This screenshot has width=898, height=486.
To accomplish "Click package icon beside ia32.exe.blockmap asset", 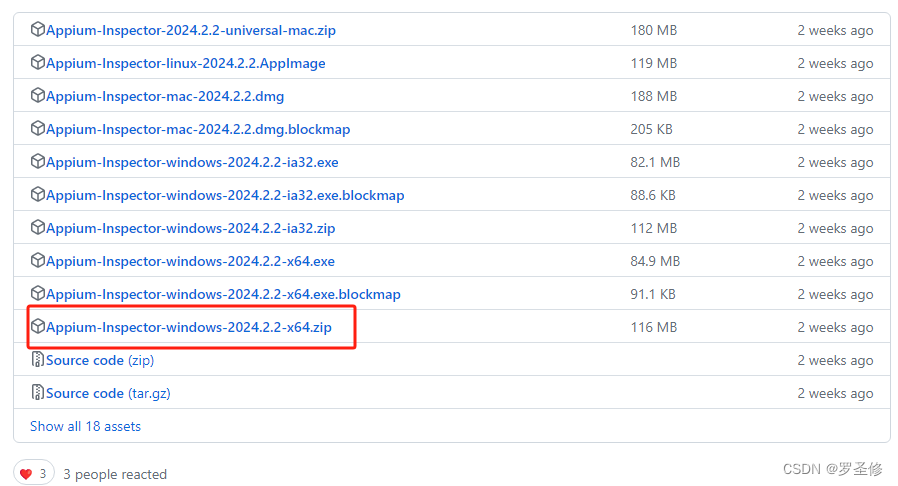I will pos(38,195).
